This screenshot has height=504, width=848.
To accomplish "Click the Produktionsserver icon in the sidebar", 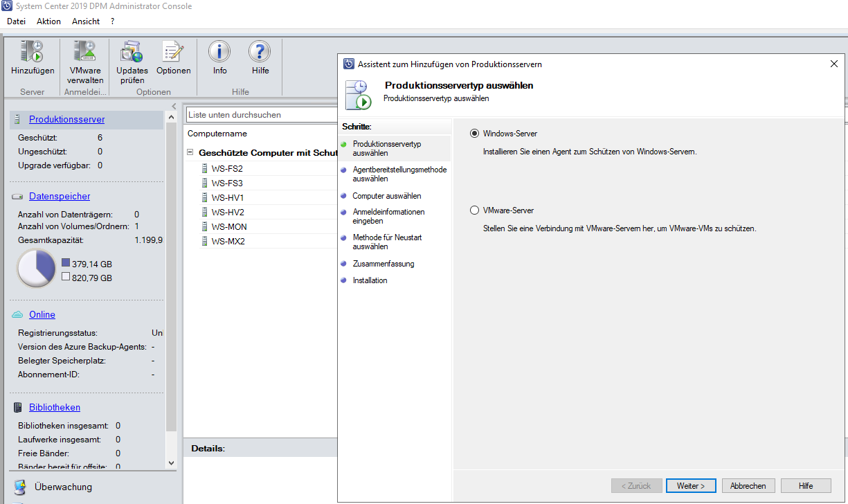I will pyautogui.click(x=17, y=120).
